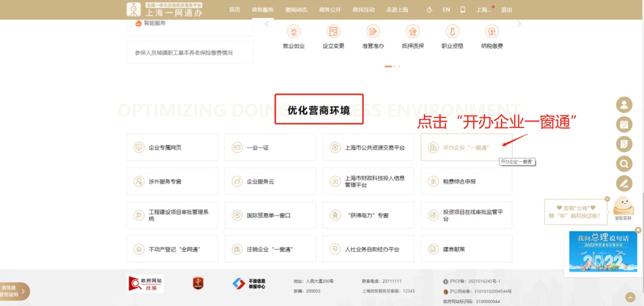644x306 pixels.
Task: Click the 就业创业 service icon
Action: pyautogui.click(x=293, y=32)
